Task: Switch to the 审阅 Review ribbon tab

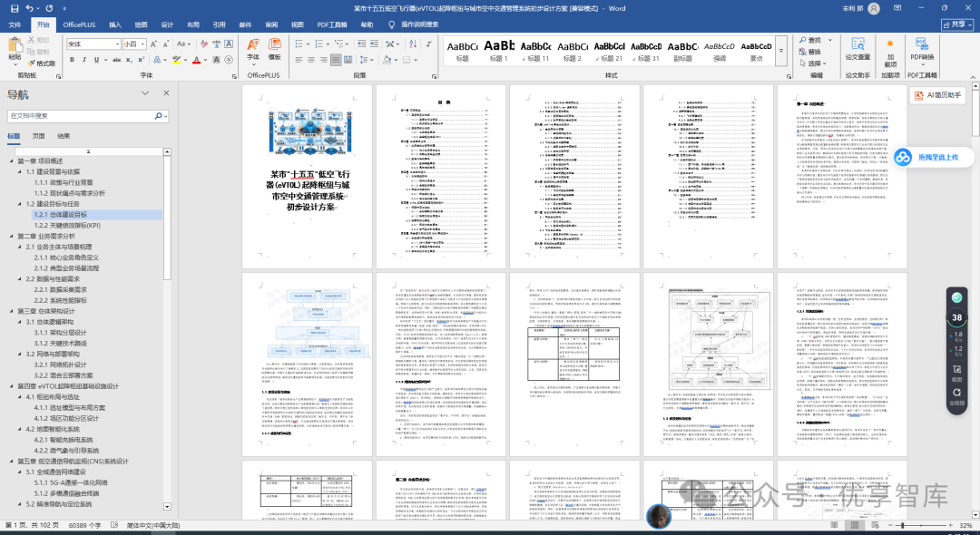Action: [x=271, y=25]
